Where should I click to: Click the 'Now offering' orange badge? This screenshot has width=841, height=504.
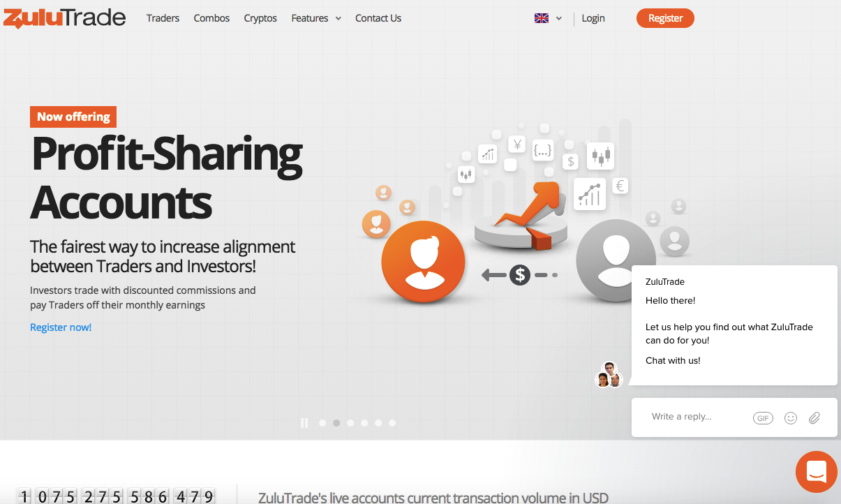point(73,117)
